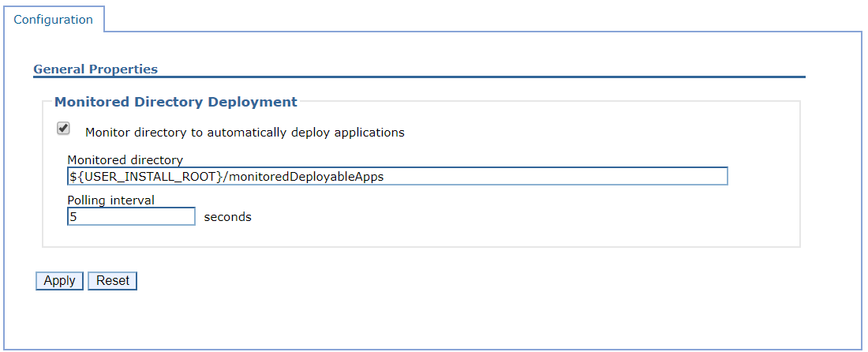
Task: Click the 'Monitored directory' field label
Action: click(x=125, y=160)
